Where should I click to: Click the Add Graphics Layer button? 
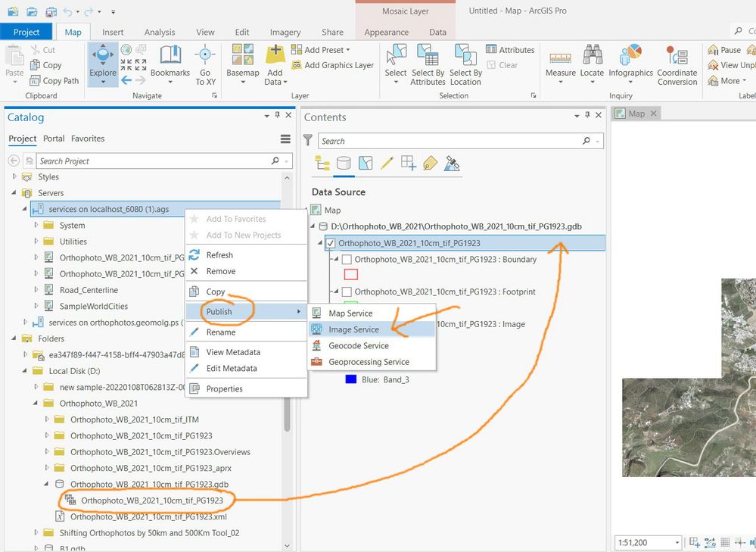[333, 65]
